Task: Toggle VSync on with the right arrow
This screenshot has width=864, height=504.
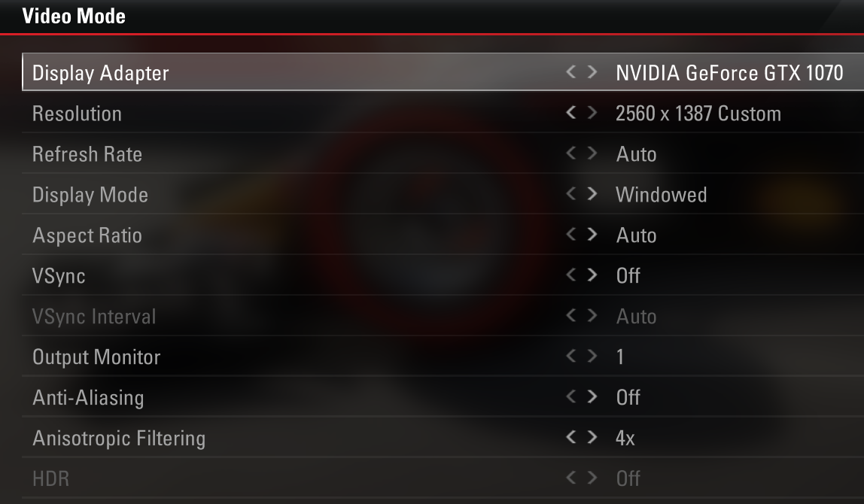Action: [592, 275]
